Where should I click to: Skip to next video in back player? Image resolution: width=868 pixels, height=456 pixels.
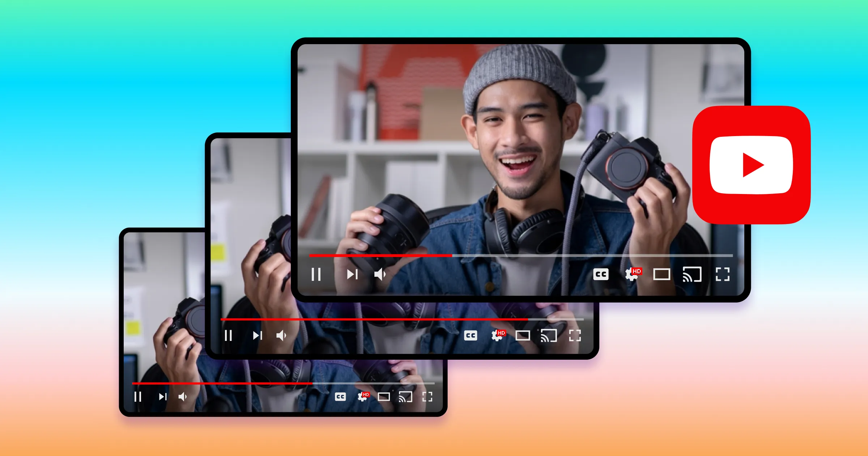coord(163,397)
